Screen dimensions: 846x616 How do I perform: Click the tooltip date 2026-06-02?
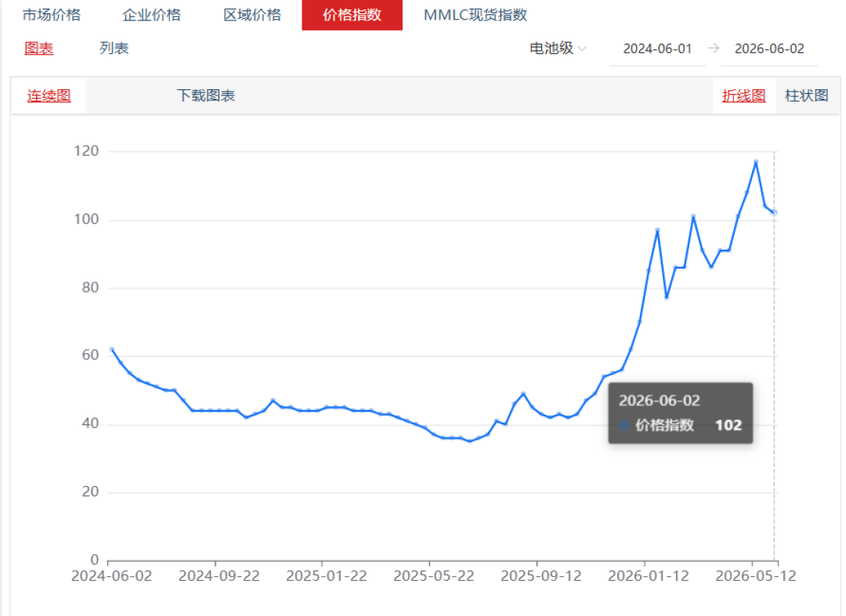(660, 401)
